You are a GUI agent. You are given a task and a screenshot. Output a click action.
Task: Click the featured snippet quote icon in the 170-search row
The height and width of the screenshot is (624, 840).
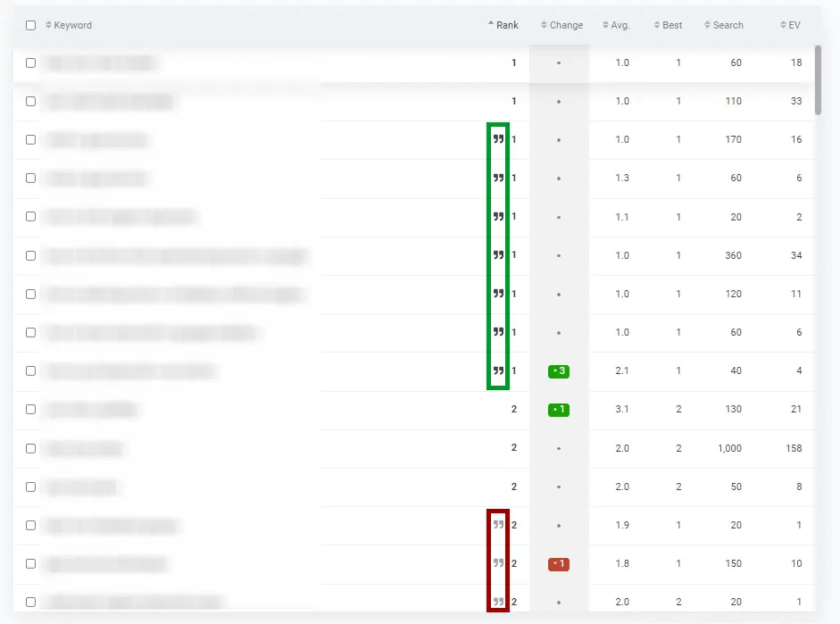[498, 139]
